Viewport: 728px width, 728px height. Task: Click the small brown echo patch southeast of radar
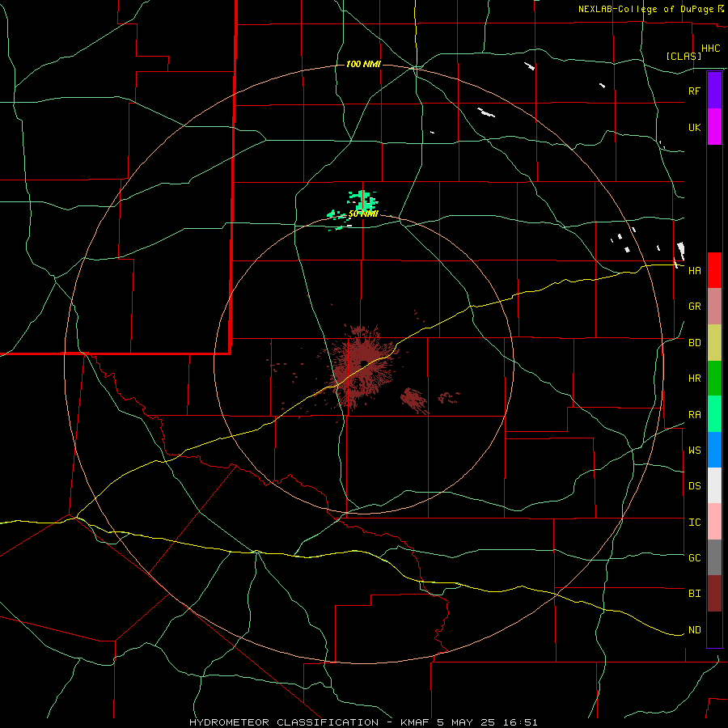413,400
